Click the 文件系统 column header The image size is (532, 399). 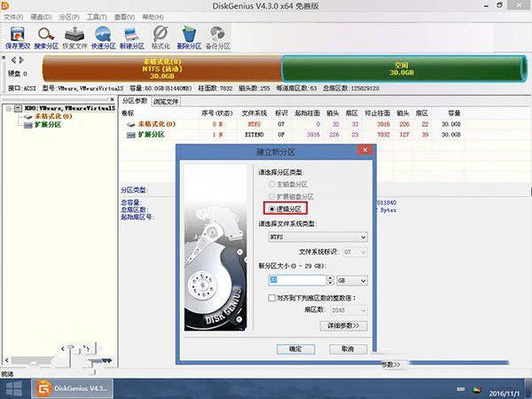pyautogui.click(x=254, y=113)
